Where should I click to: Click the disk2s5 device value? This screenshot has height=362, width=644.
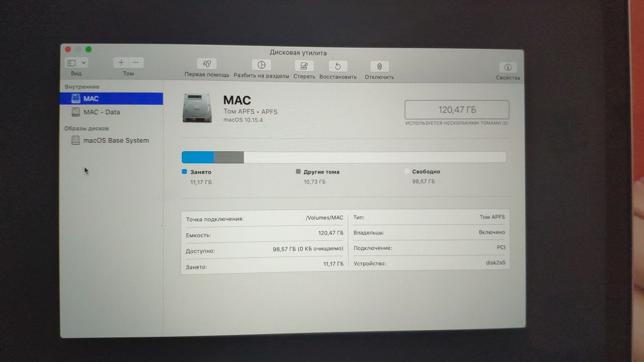click(496, 263)
